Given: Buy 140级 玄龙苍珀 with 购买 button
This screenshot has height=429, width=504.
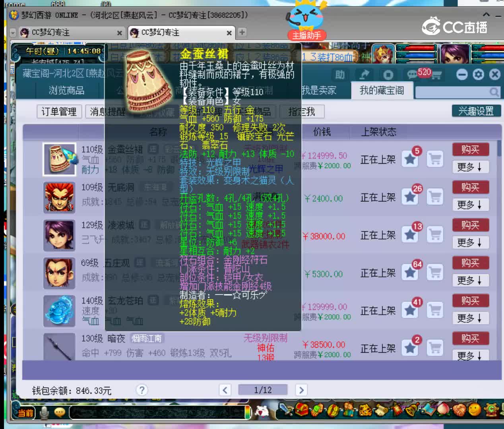Looking at the screenshot, I should point(470,300).
